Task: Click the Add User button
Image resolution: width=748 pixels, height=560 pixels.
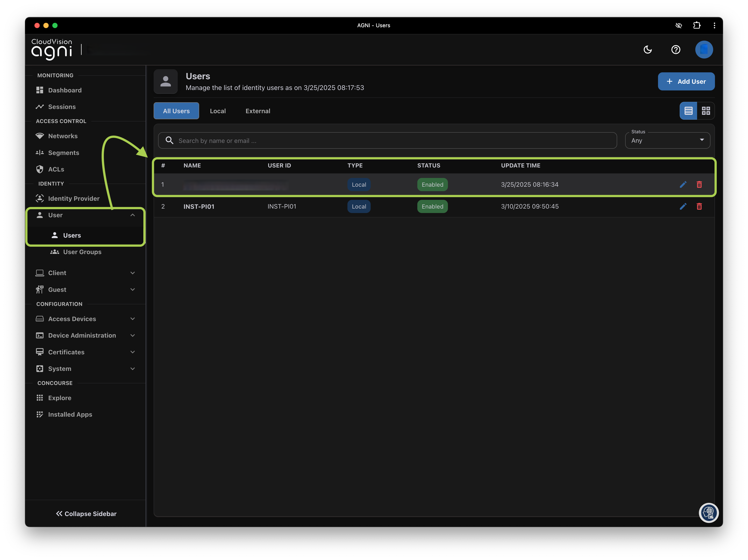Action: point(686,81)
